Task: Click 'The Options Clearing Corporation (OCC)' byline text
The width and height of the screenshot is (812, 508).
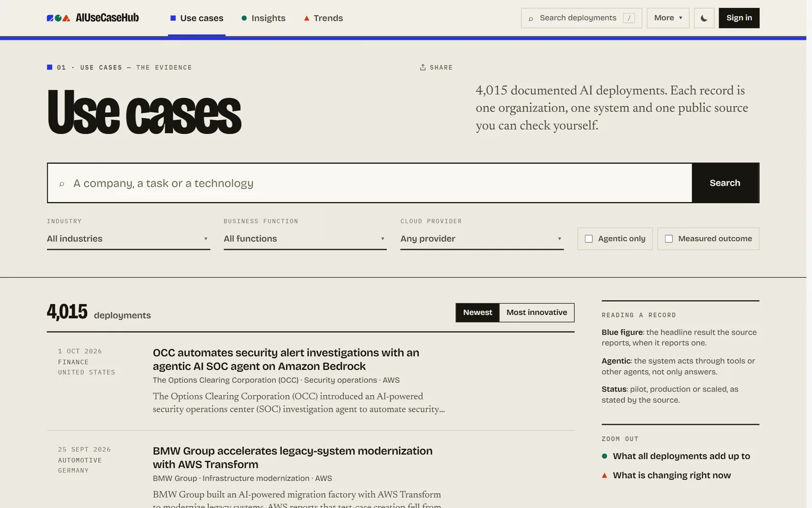Action: [x=226, y=380]
